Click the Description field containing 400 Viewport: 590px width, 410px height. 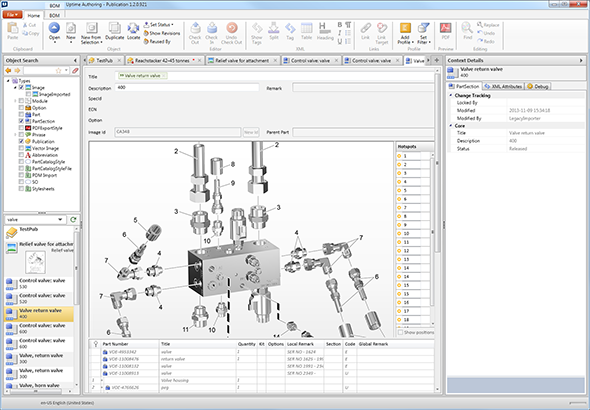(x=187, y=87)
